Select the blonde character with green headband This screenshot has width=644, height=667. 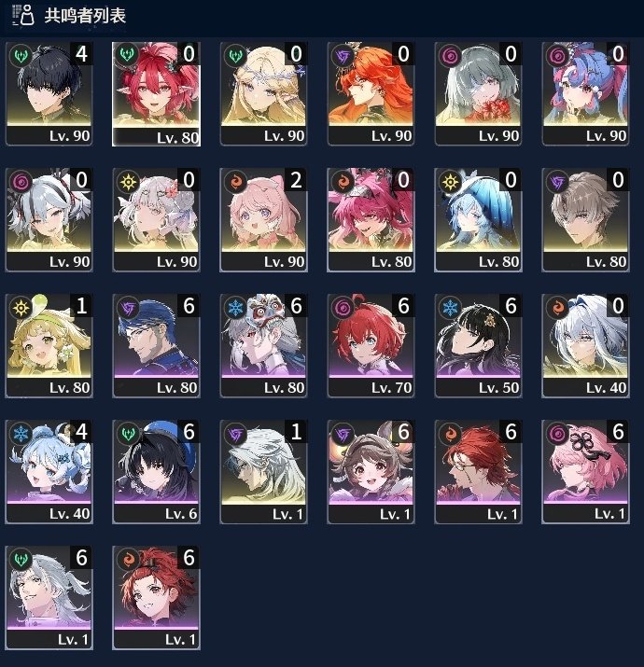(x=49, y=345)
